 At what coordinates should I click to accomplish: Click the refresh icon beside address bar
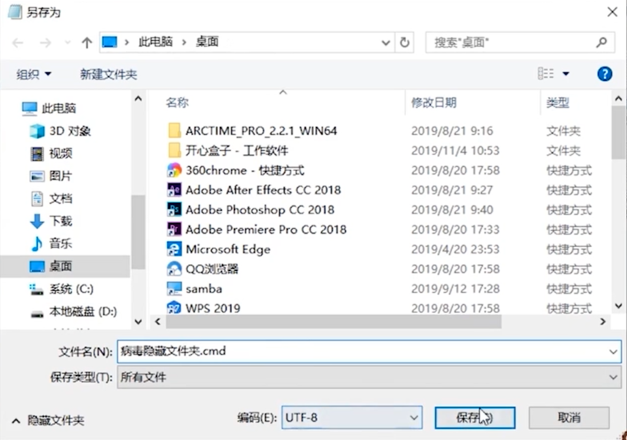point(404,42)
